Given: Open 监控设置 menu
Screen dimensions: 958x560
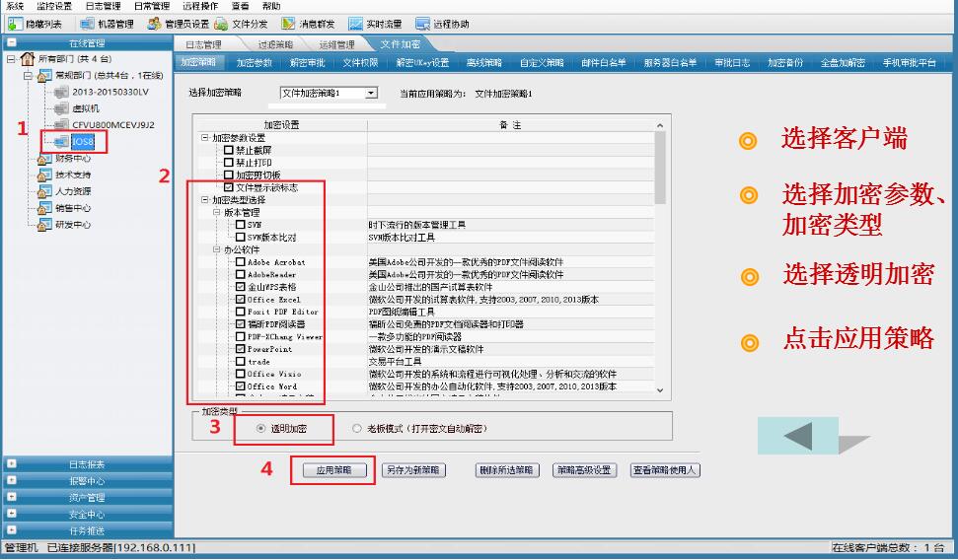Looking at the screenshot, I should point(53,6).
